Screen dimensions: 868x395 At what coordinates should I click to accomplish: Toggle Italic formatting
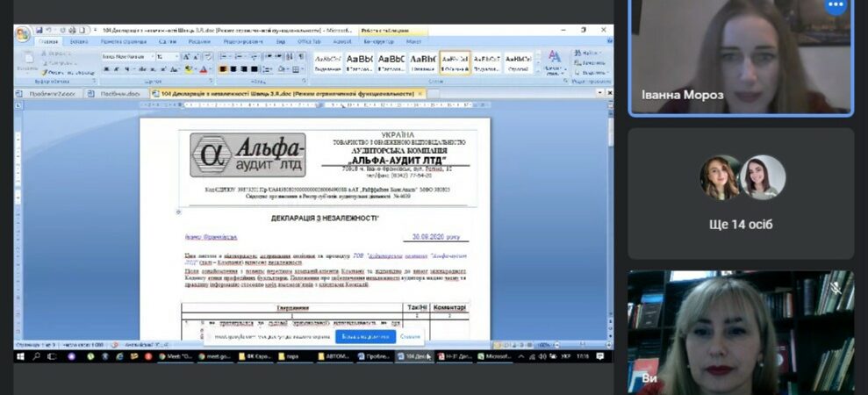[116, 69]
